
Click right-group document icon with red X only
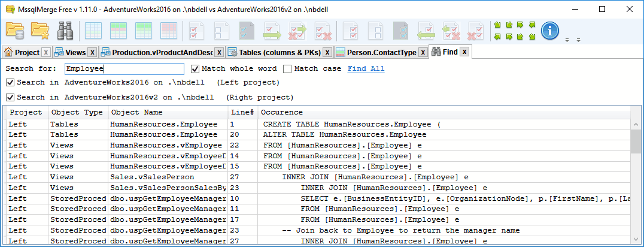pyautogui.click(x=476, y=31)
